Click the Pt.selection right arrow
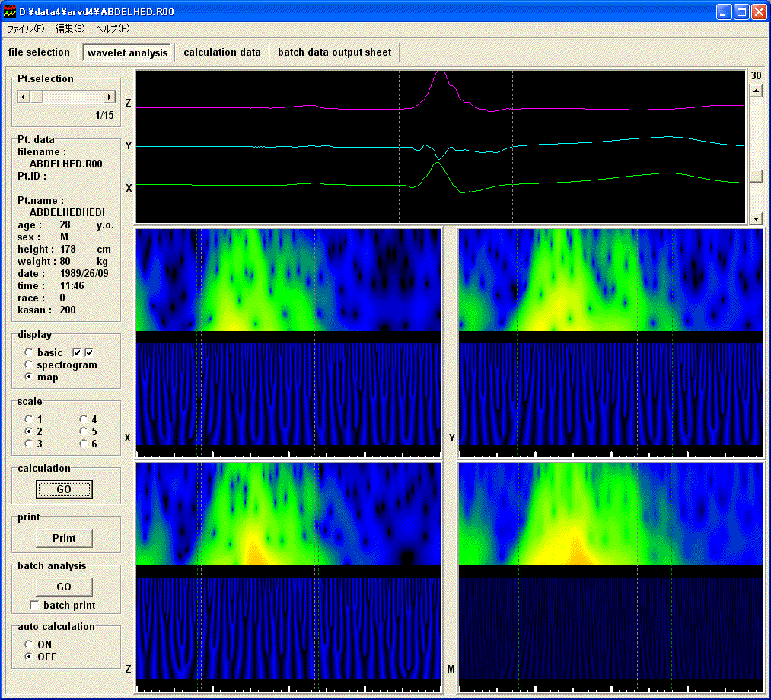The width and height of the screenshot is (771, 700). point(109,97)
